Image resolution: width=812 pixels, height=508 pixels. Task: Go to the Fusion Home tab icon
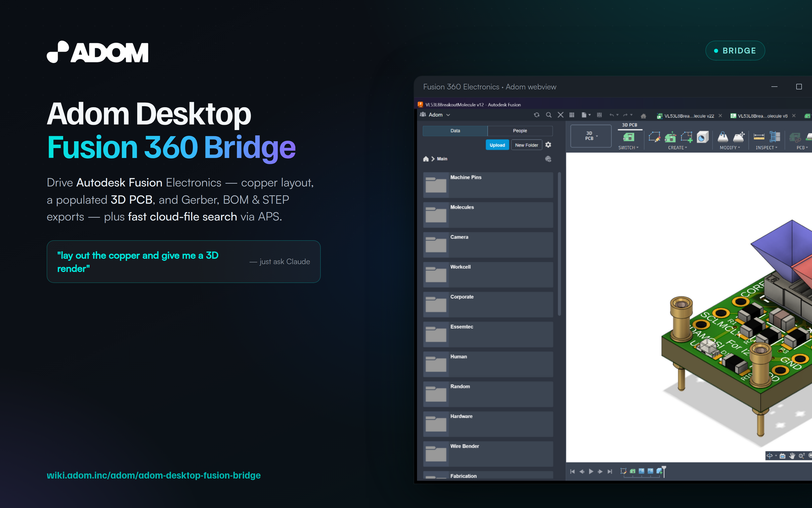point(644,116)
